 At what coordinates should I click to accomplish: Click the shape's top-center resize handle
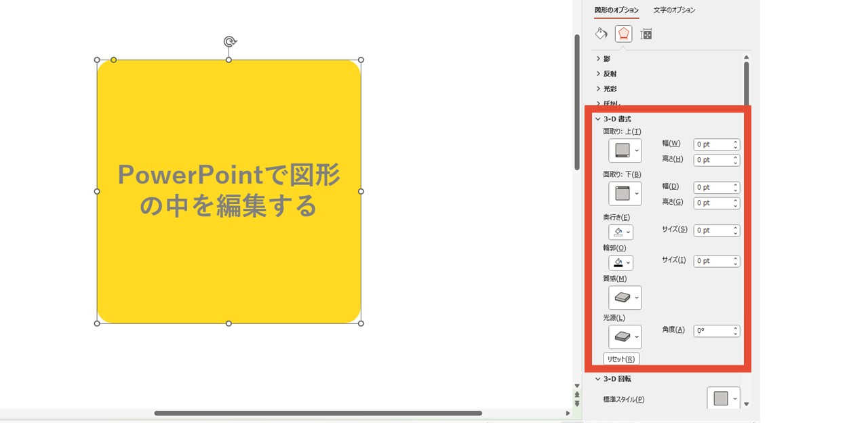click(229, 60)
